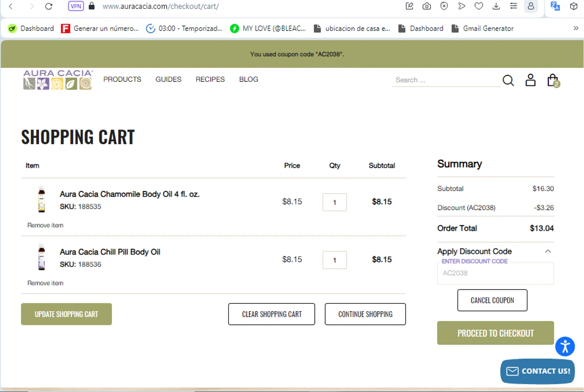
Task: Go forward with the browser arrow
Action: 32,6
